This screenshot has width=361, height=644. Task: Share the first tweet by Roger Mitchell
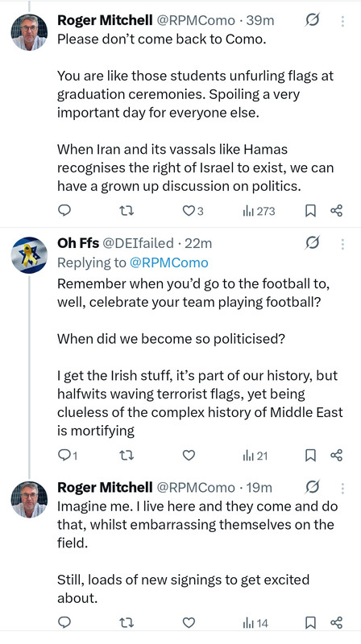[x=336, y=211]
